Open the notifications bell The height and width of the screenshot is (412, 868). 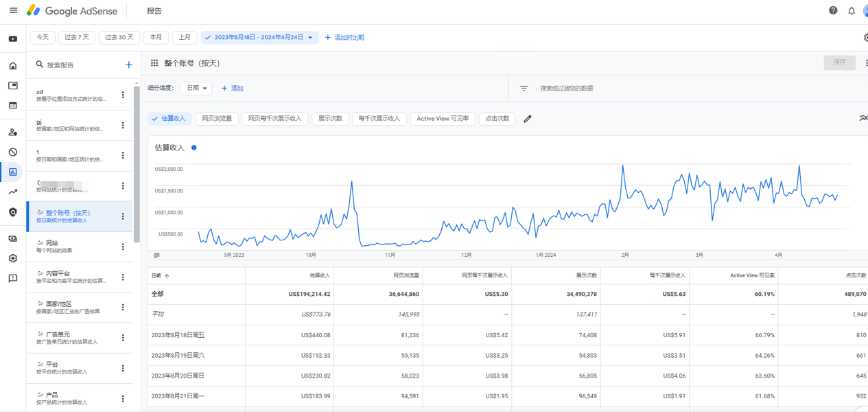852,11
